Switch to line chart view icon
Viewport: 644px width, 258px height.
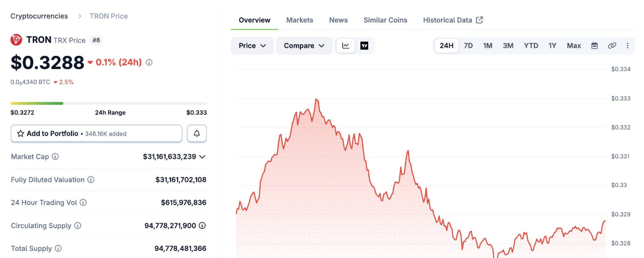click(x=346, y=46)
